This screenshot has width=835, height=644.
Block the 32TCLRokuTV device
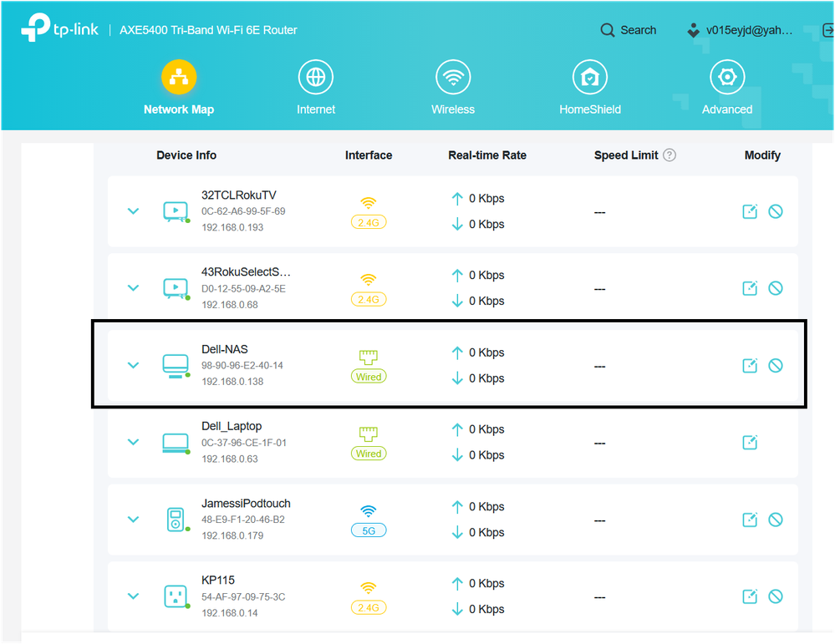point(776,211)
